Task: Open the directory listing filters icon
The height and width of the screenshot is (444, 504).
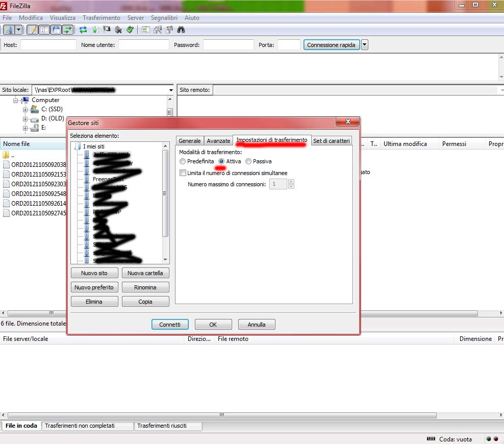Action: (145, 30)
